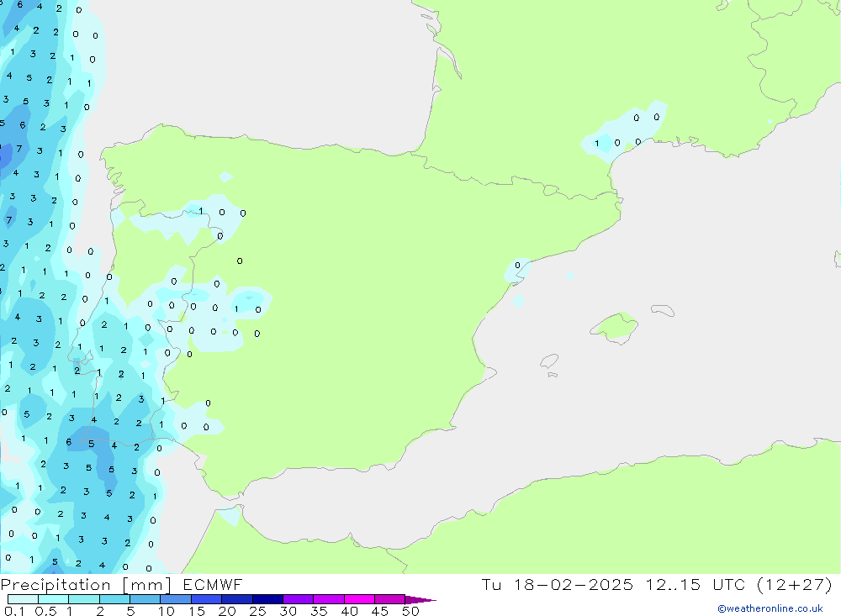The image size is (841, 616).
Task: Click the 20–25 mm legend color box
Action: pos(237,599)
